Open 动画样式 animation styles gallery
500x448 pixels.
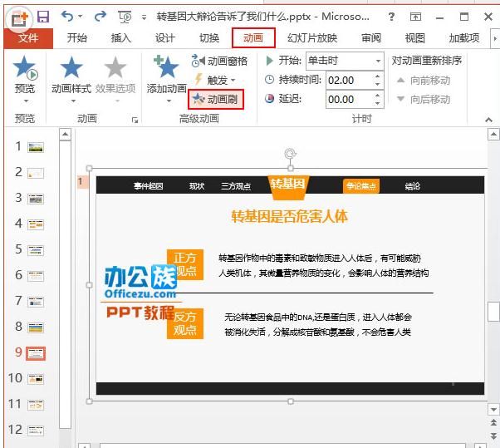[x=71, y=79]
